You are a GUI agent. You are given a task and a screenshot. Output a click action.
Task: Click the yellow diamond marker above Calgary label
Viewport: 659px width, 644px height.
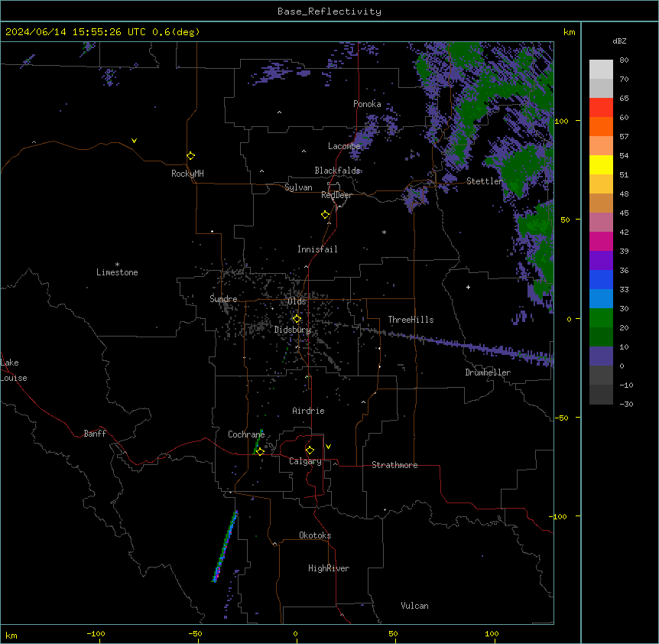310,450
